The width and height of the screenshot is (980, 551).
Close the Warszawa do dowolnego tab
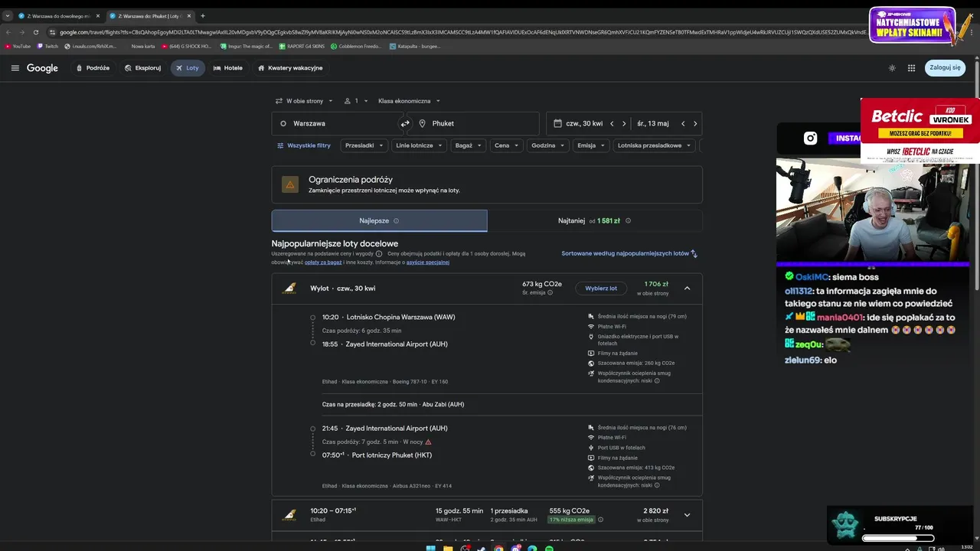coord(98,16)
